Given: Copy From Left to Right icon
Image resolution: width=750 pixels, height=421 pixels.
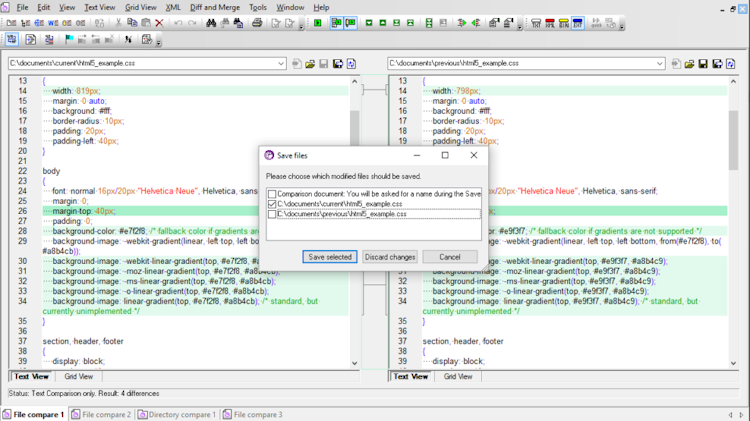Looking at the screenshot, I should coord(462,23).
